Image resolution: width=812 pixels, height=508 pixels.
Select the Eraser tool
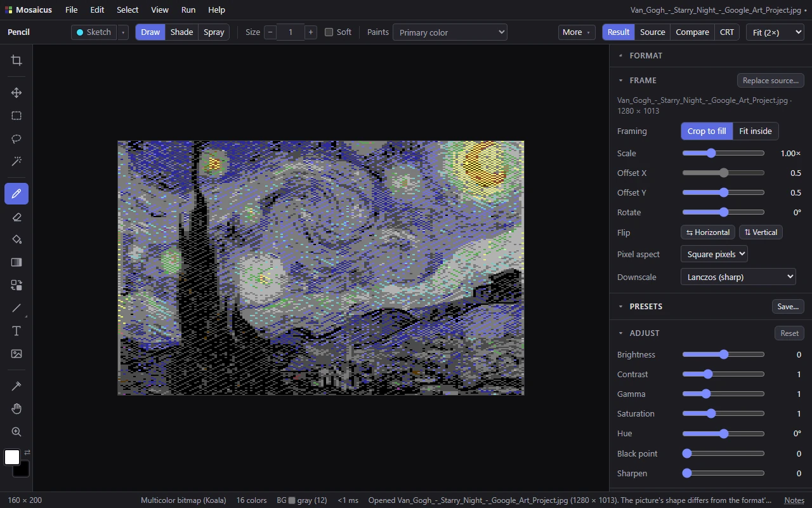tap(16, 217)
